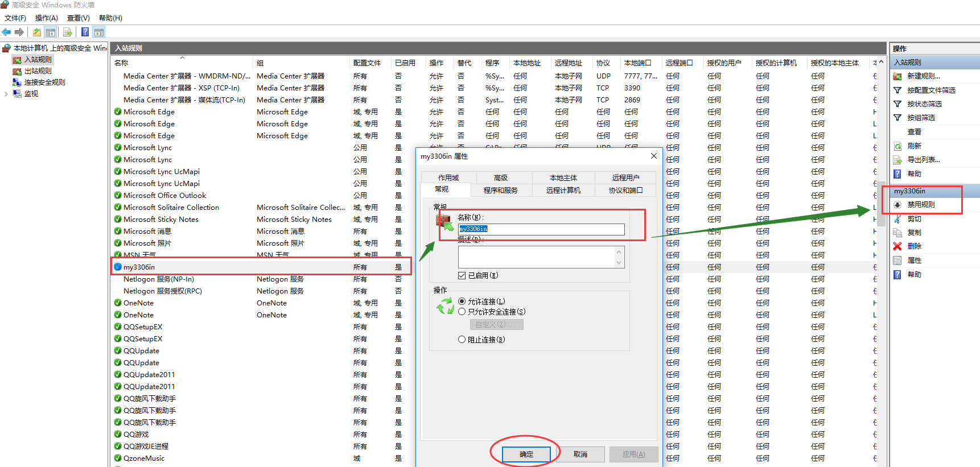Click the description box scroll-up arrow
Viewport: 980px width, 467px height.
click(x=619, y=251)
